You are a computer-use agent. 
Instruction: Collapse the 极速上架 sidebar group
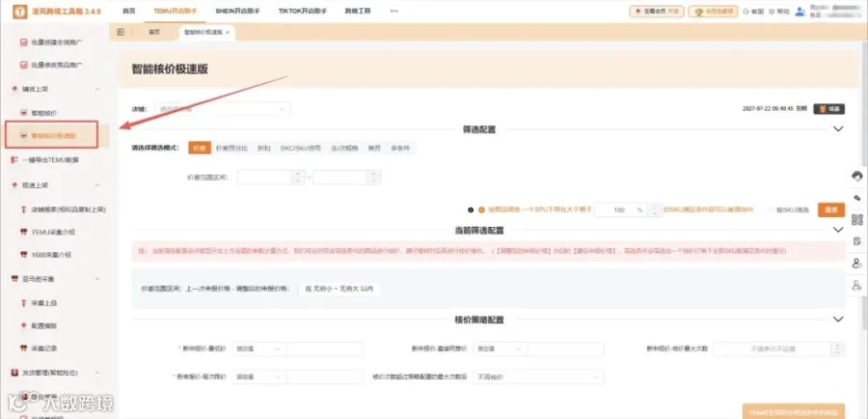(x=97, y=185)
